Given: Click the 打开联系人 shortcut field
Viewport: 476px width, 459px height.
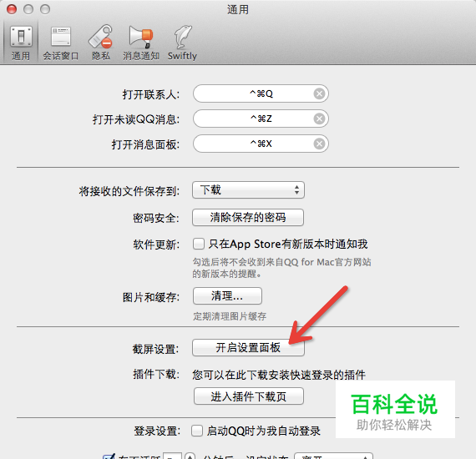Looking at the screenshot, I should (261, 93).
